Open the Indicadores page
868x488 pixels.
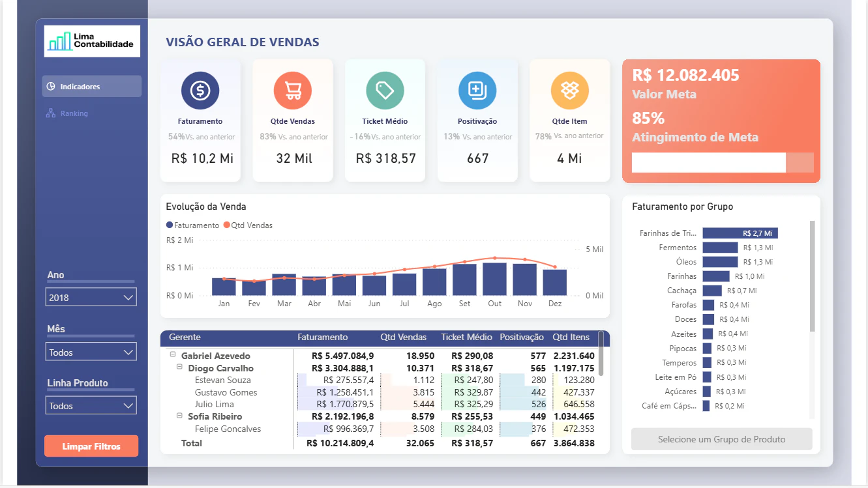(92, 87)
